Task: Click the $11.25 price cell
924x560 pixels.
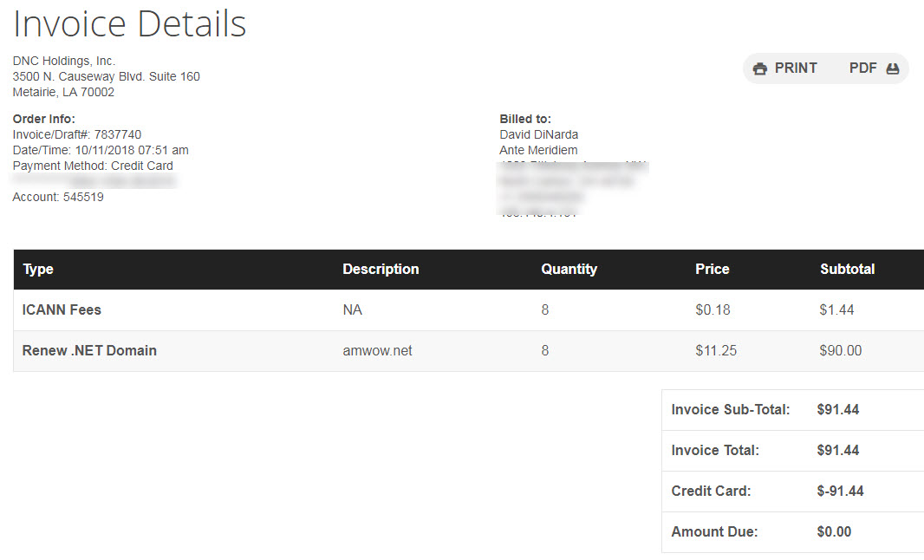Action: point(716,351)
